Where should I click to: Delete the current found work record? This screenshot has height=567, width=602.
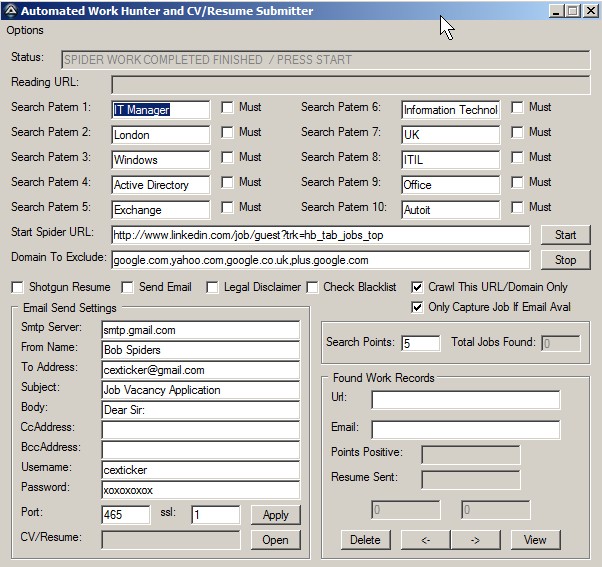click(365, 540)
